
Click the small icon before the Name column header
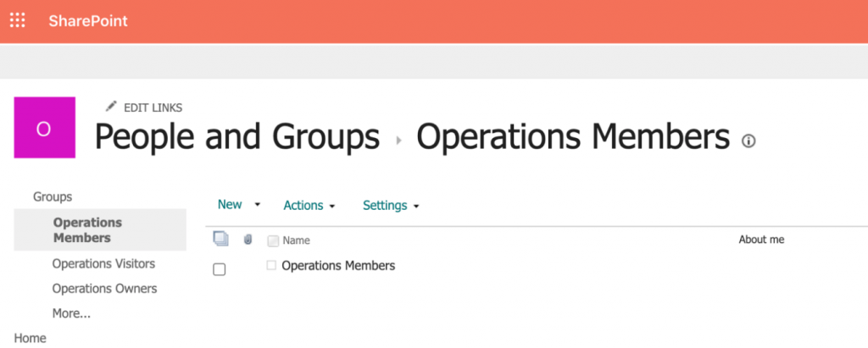pyautogui.click(x=273, y=240)
